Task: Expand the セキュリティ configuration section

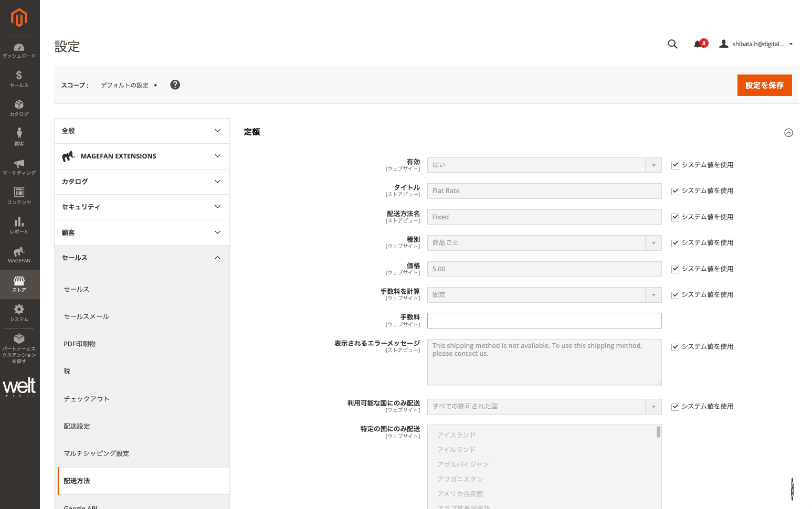Action: (x=142, y=207)
